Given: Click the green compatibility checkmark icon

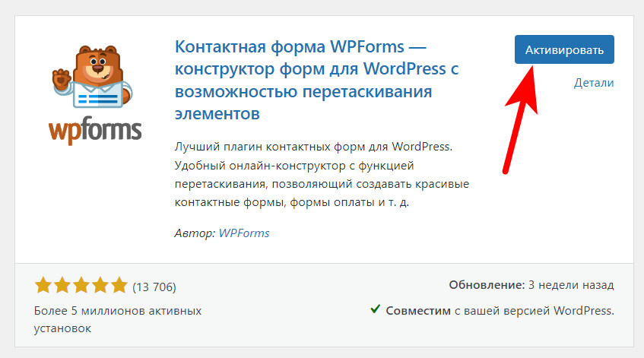Looking at the screenshot, I should click(x=375, y=309).
